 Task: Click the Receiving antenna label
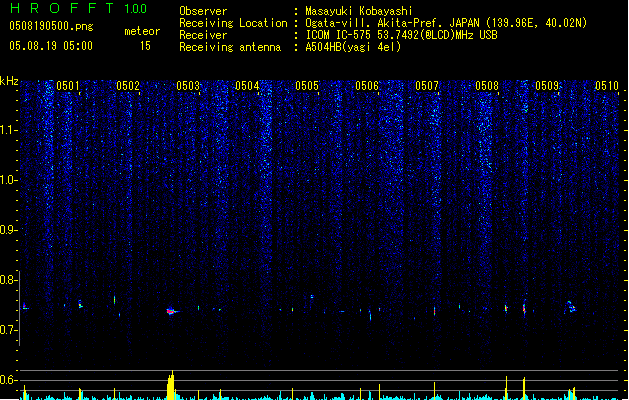tap(230, 47)
